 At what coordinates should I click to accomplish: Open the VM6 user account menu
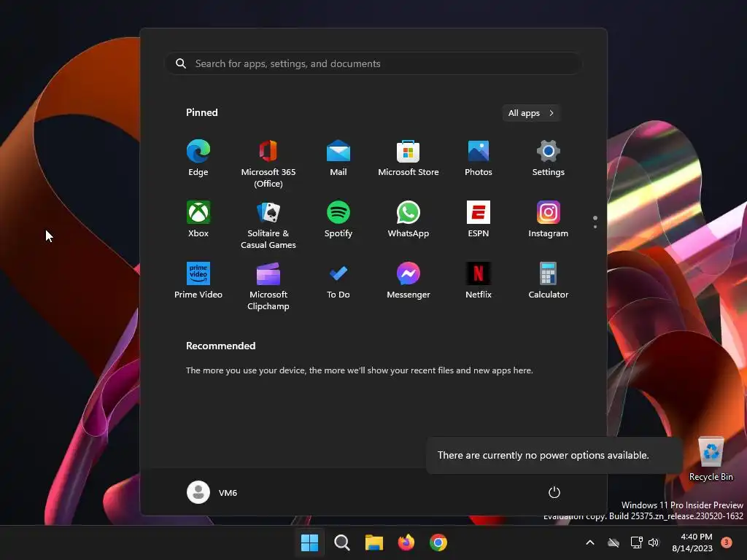click(x=212, y=492)
